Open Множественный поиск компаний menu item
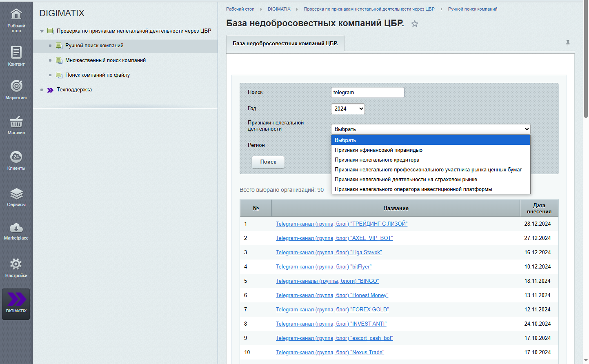The width and height of the screenshot is (589, 364). [x=105, y=60]
